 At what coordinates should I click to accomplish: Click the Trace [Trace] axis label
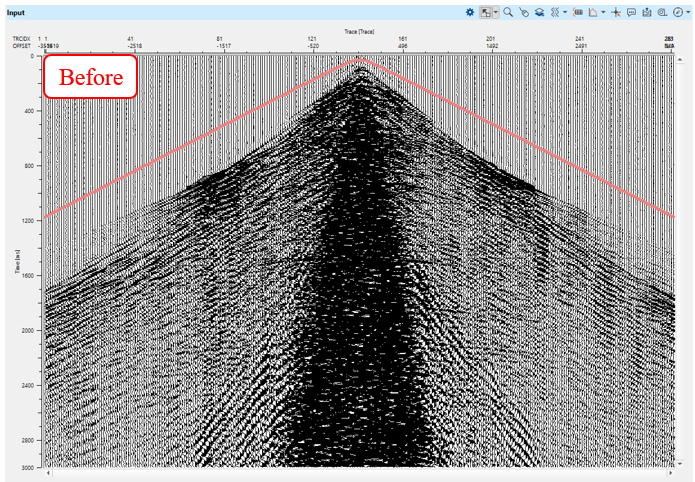coord(357,31)
